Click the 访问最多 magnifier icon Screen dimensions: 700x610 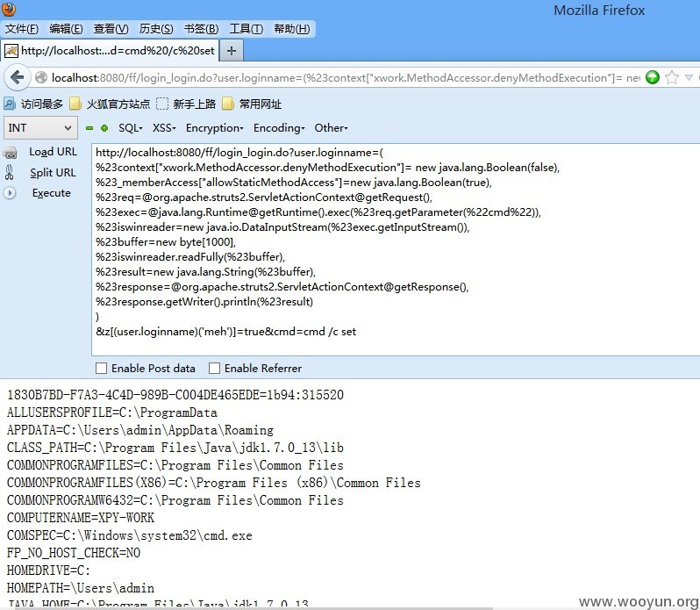click(x=10, y=104)
